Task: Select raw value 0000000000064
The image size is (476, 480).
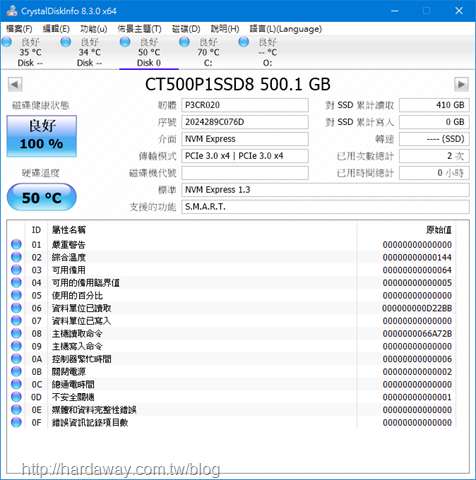Action: coord(417,270)
